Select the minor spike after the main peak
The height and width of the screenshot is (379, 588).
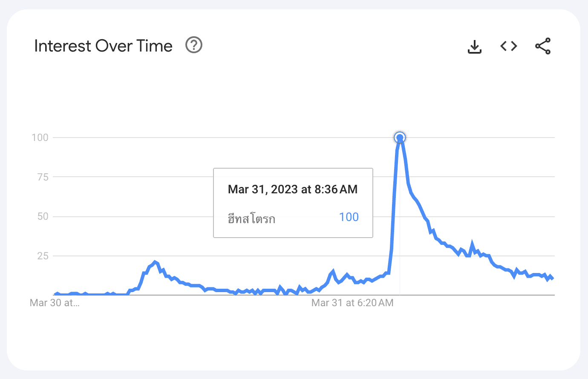click(x=472, y=244)
